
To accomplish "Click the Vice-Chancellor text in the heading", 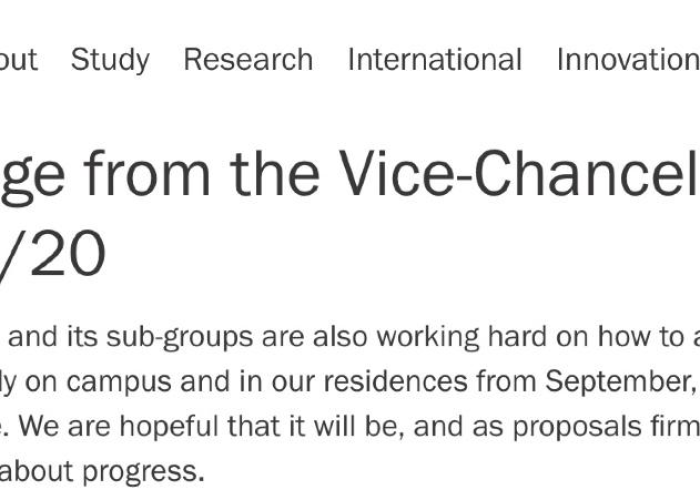I will 520,173.
